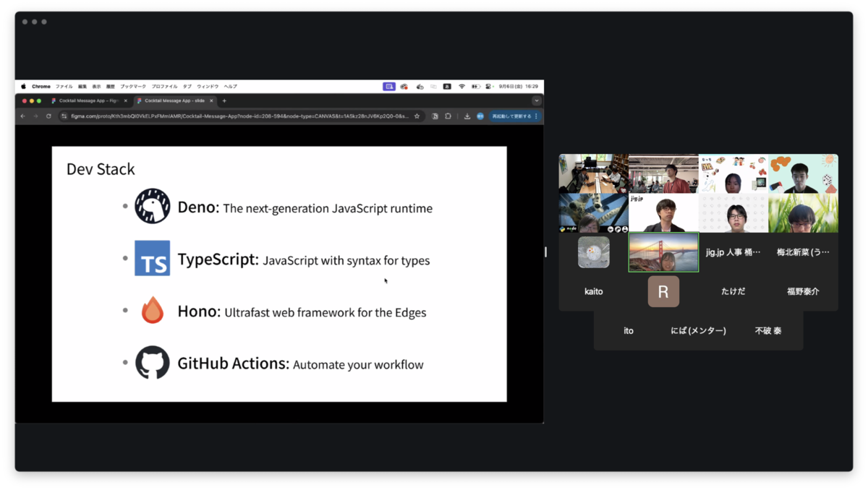Close the first Cocktail Message App tab

[125, 100]
